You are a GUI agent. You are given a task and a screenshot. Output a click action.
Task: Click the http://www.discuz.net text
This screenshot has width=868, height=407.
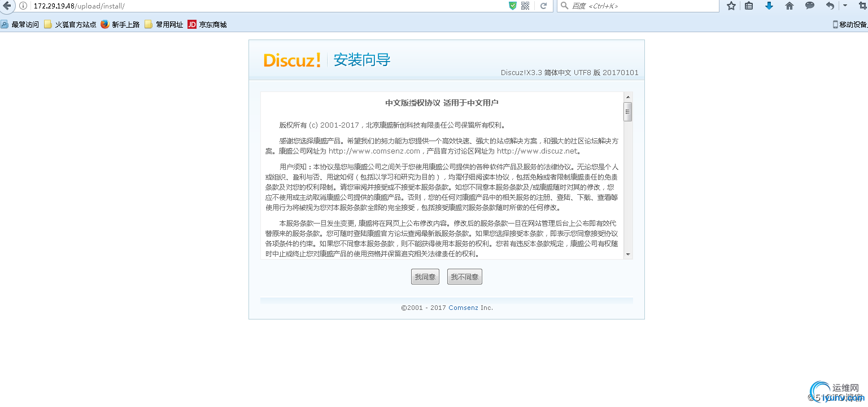(536, 151)
